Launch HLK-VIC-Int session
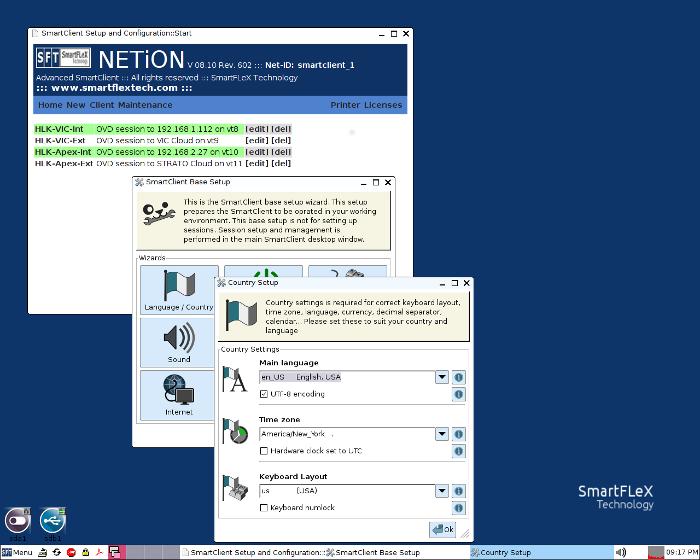The width and height of the screenshot is (700, 560). [59, 129]
